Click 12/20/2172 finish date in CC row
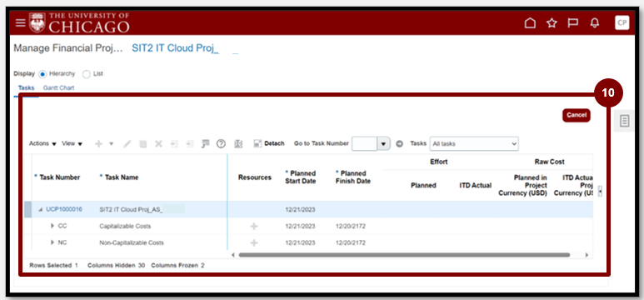 [x=351, y=227]
